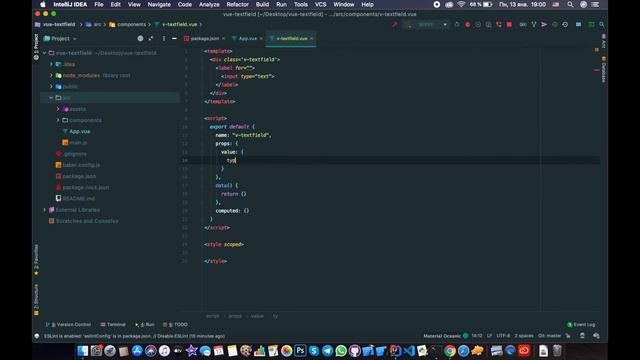Select README.md in project tree

point(78,198)
